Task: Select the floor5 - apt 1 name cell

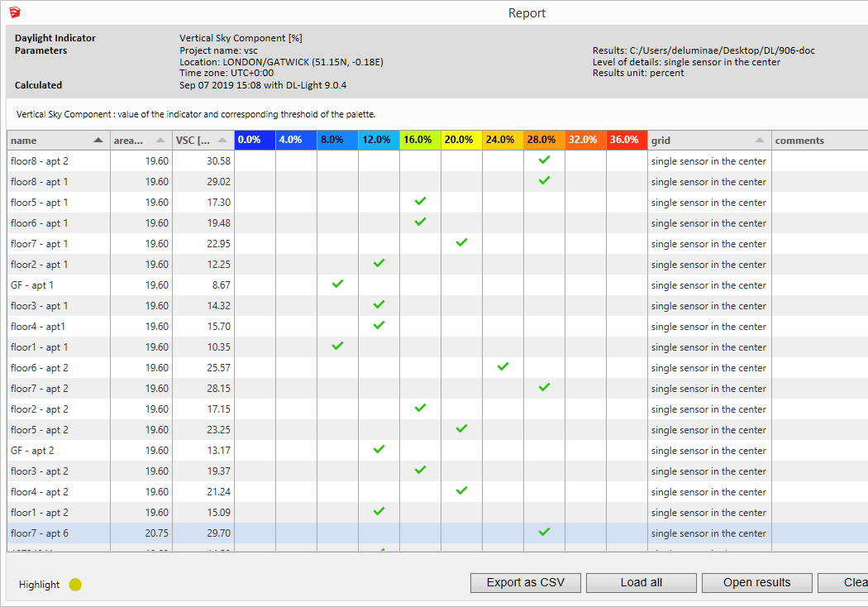Action: tap(59, 202)
